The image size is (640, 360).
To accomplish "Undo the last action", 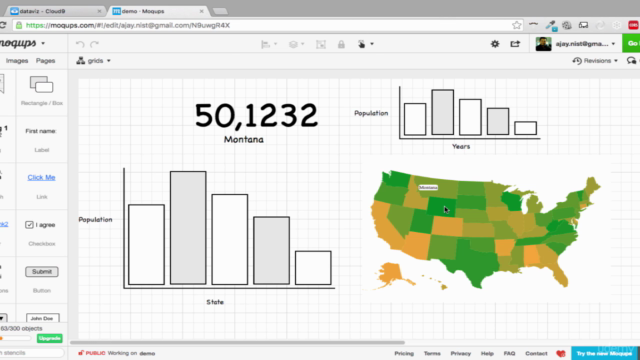I will 80,44.
